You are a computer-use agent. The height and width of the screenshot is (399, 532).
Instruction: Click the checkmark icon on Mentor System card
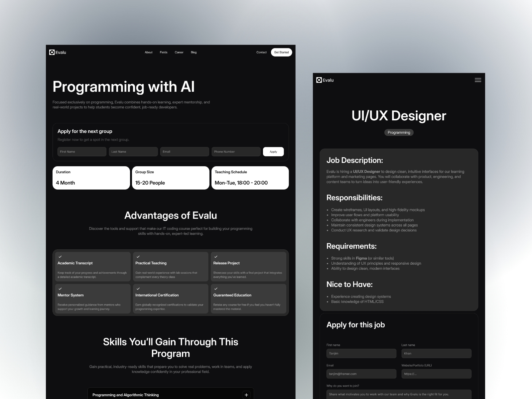coord(60,289)
